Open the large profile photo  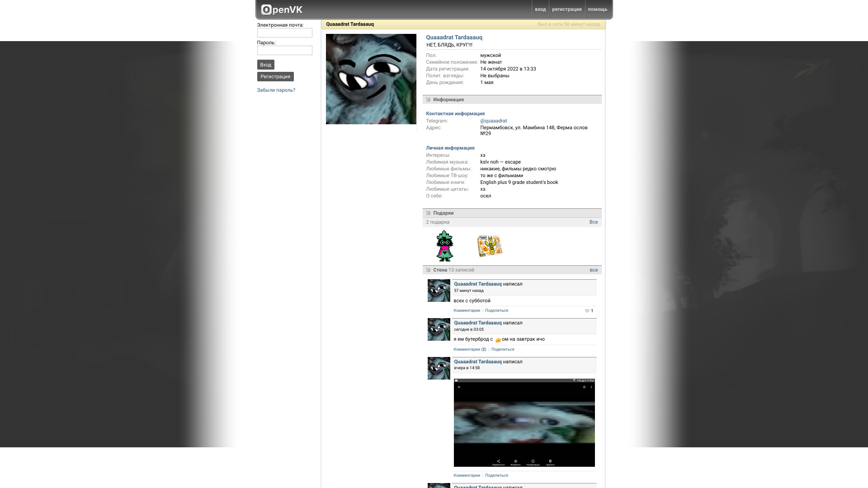(x=371, y=79)
